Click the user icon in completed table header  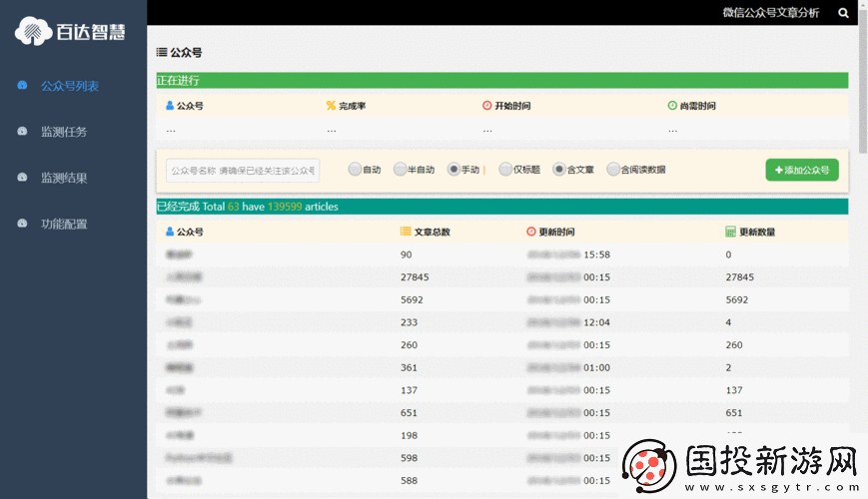(x=170, y=232)
